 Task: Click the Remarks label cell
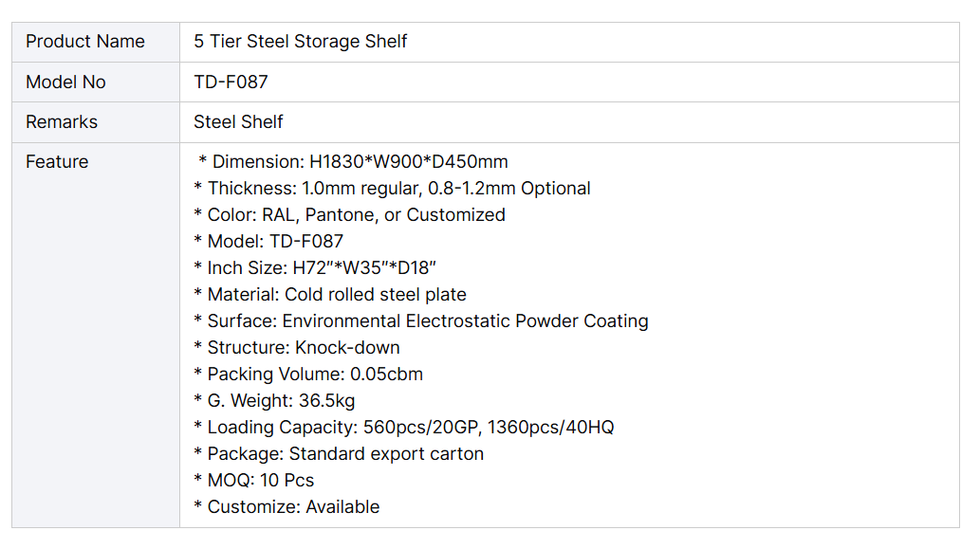click(x=62, y=122)
